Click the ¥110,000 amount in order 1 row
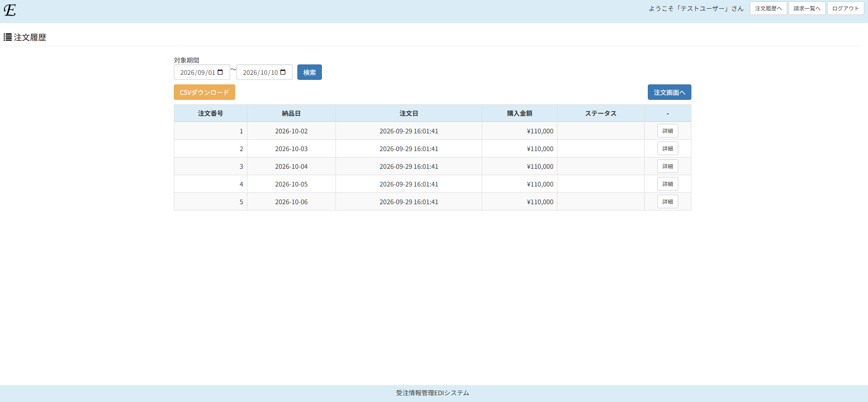868x402 pixels. coord(540,131)
